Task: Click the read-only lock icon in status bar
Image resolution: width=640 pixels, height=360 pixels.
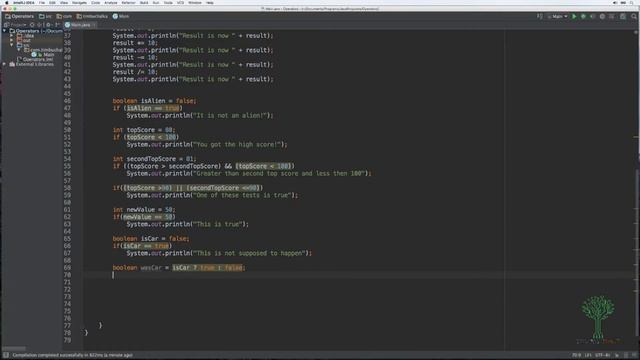Action: coord(617,355)
